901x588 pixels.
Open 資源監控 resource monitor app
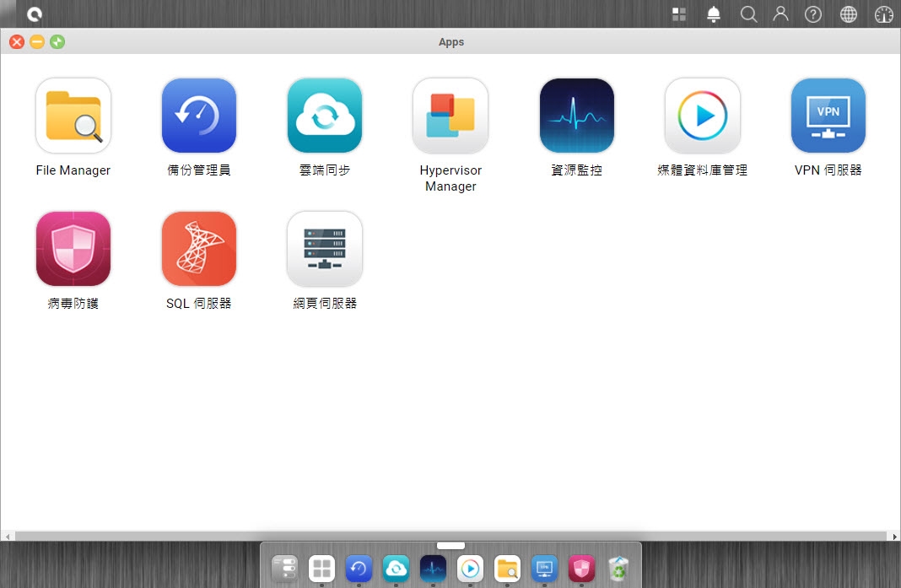click(576, 116)
